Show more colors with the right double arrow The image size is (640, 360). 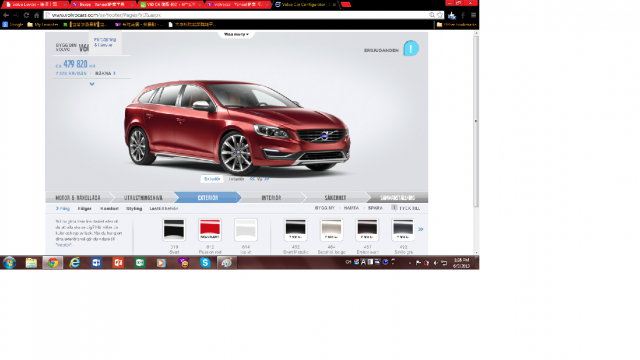[420, 229]
